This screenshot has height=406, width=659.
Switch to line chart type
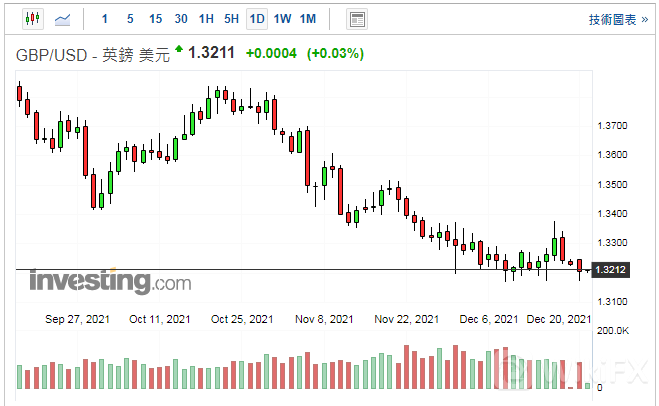63,19
